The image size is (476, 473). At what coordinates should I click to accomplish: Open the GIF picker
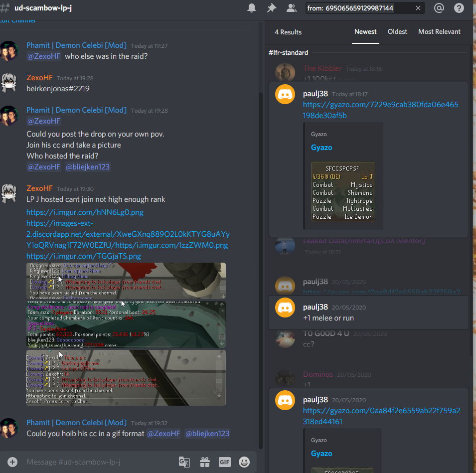point(225,462)
